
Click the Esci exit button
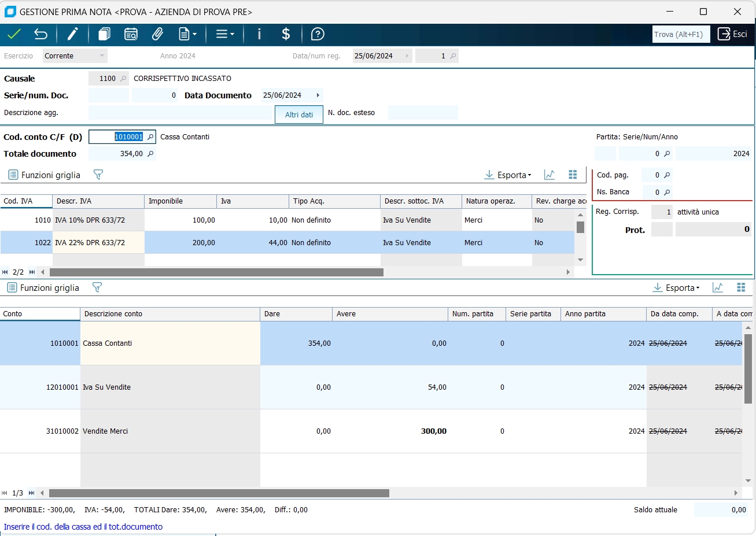click(733, 34)
